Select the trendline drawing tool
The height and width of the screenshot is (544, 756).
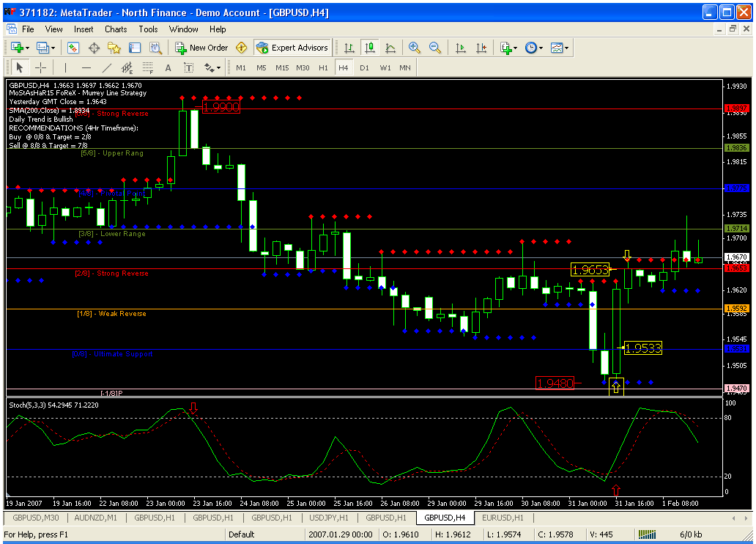pyautogui.click(x=107, y=68)
